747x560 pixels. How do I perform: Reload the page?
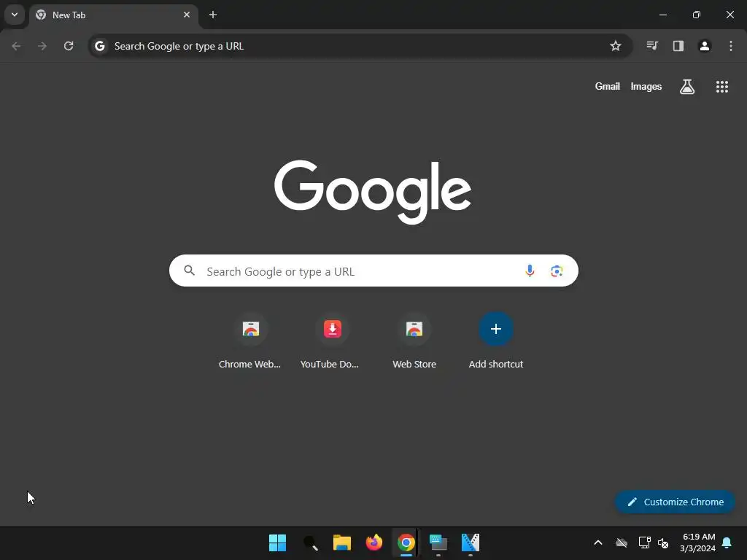coord(69,46)
